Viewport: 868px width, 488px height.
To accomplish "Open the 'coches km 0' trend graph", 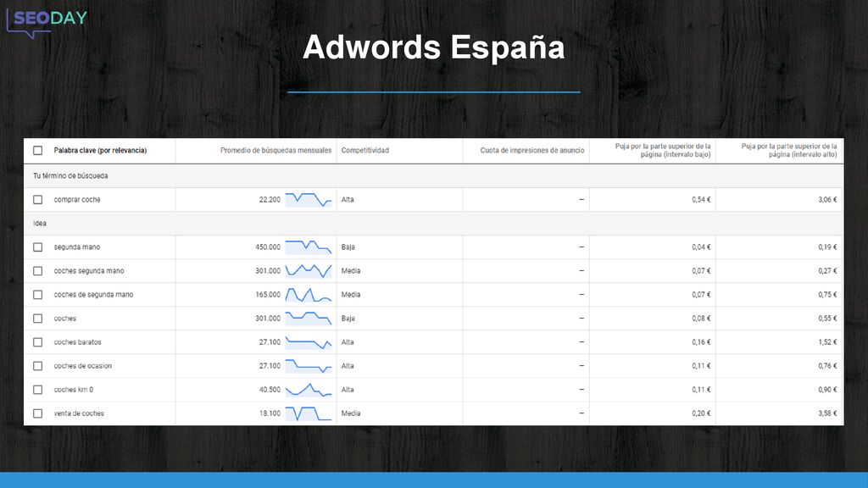I will point(309,390).
